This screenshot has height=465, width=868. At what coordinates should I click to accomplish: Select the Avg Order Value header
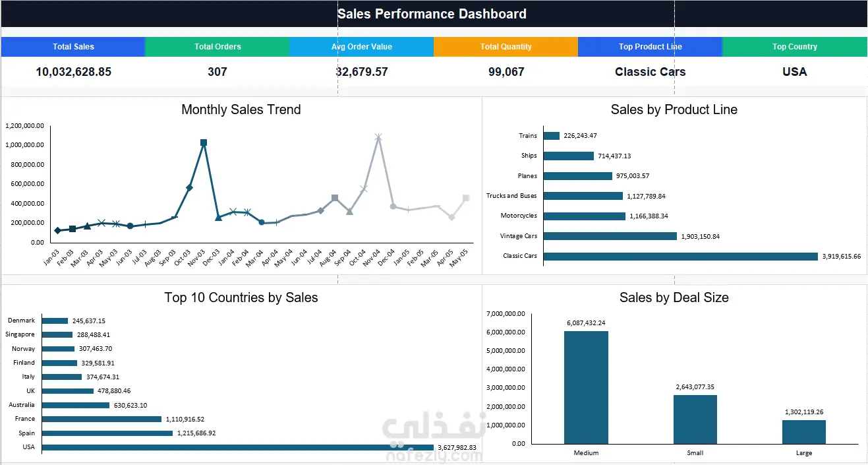[x=361, y=47]
